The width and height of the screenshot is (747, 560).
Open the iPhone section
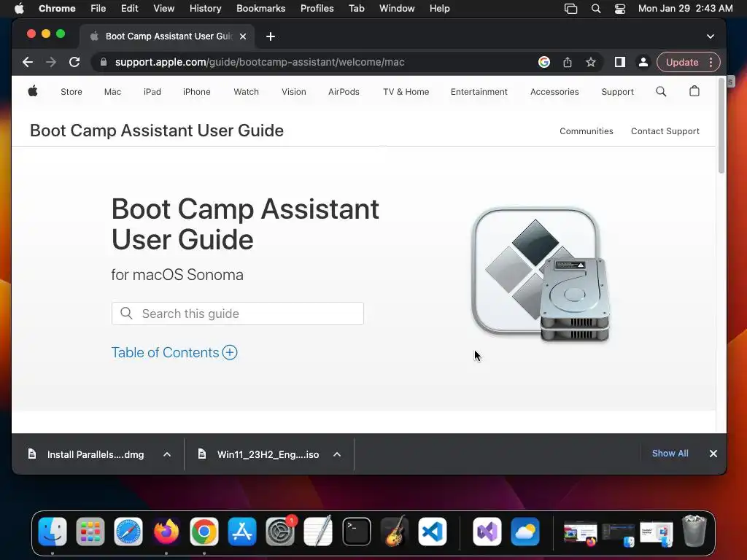pyautogui.click(x=197, y=91)
